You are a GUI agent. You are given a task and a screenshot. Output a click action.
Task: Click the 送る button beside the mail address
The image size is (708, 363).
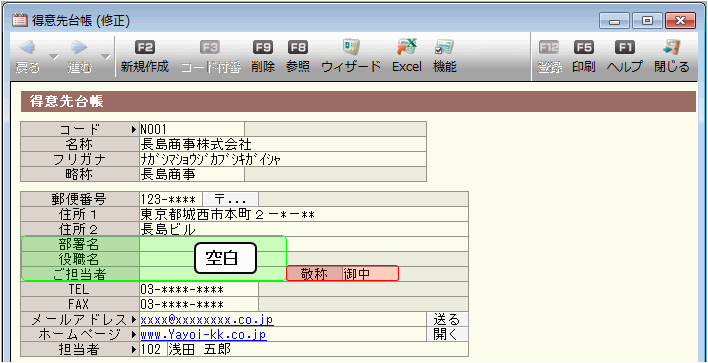[x=447, y=319]
